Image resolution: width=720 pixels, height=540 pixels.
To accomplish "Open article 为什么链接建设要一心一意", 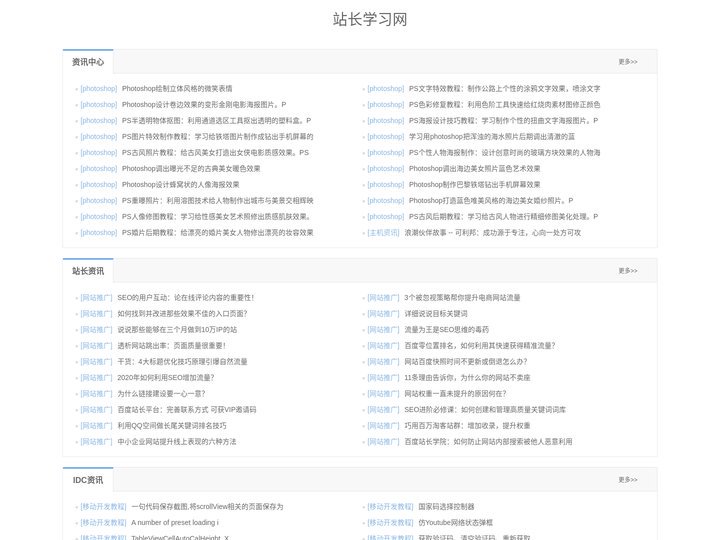I will coord(161,394).
